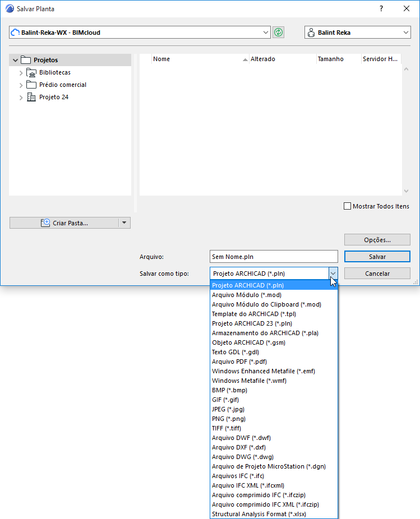
Task: Select Arquivo DWG (*.dwg) format
Action: click(274, 457)
